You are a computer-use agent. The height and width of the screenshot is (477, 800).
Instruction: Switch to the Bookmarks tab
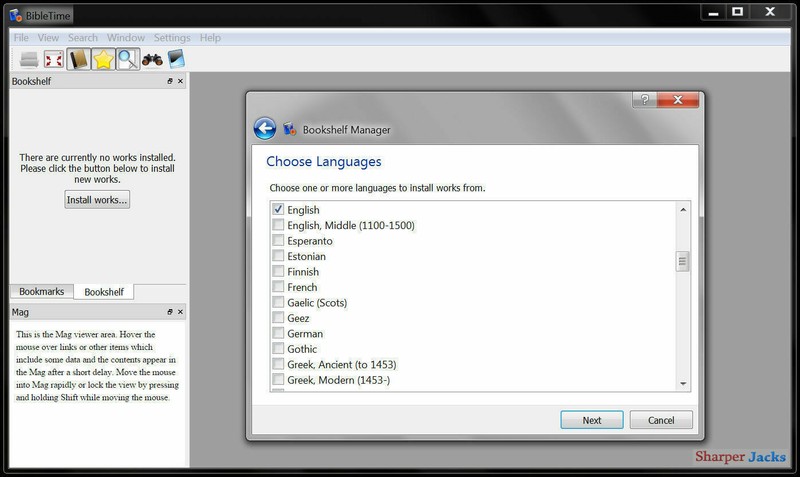[x=42, y=292]
